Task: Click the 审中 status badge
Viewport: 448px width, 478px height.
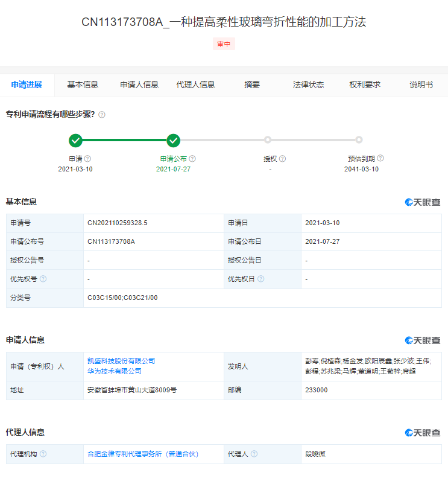Action: point(224,44)
